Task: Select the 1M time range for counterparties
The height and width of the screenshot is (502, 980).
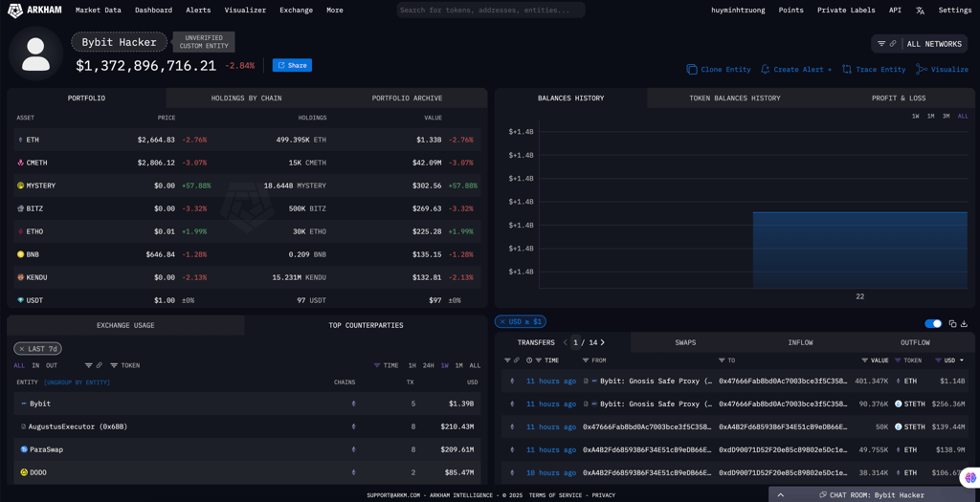Action: pos(458,365)
